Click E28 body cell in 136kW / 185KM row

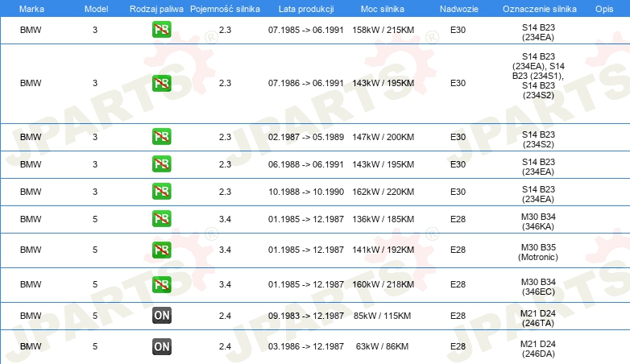458,219
